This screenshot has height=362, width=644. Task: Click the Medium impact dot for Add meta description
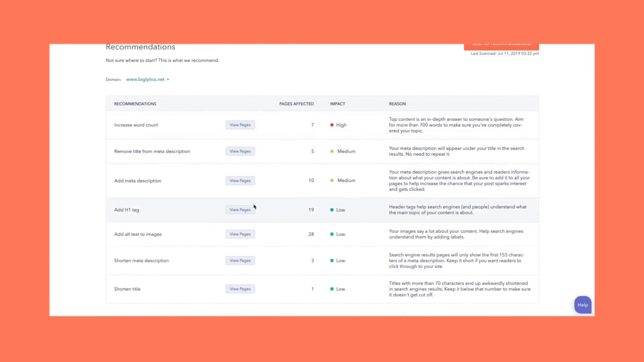[332, 180]
